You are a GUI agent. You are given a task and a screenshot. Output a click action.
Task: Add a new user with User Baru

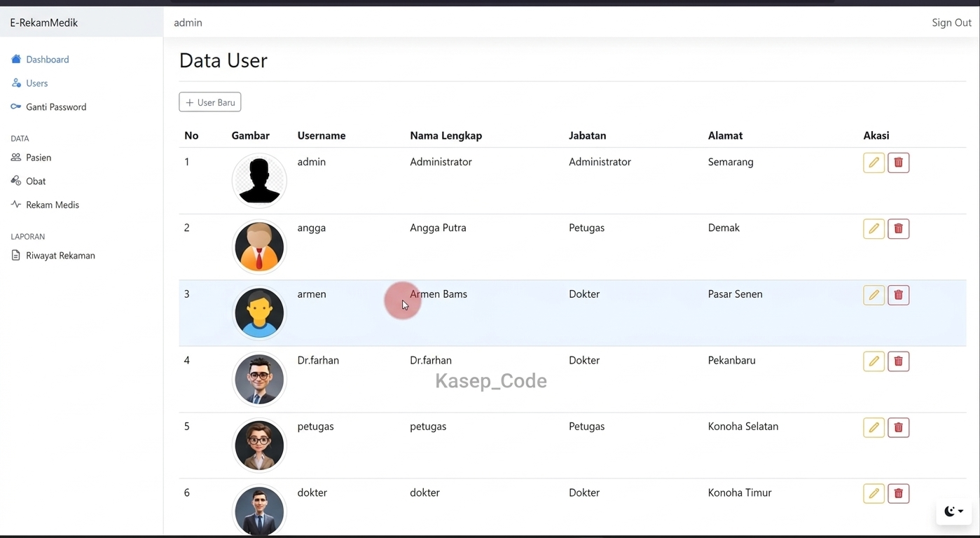(x=210, y=102)
